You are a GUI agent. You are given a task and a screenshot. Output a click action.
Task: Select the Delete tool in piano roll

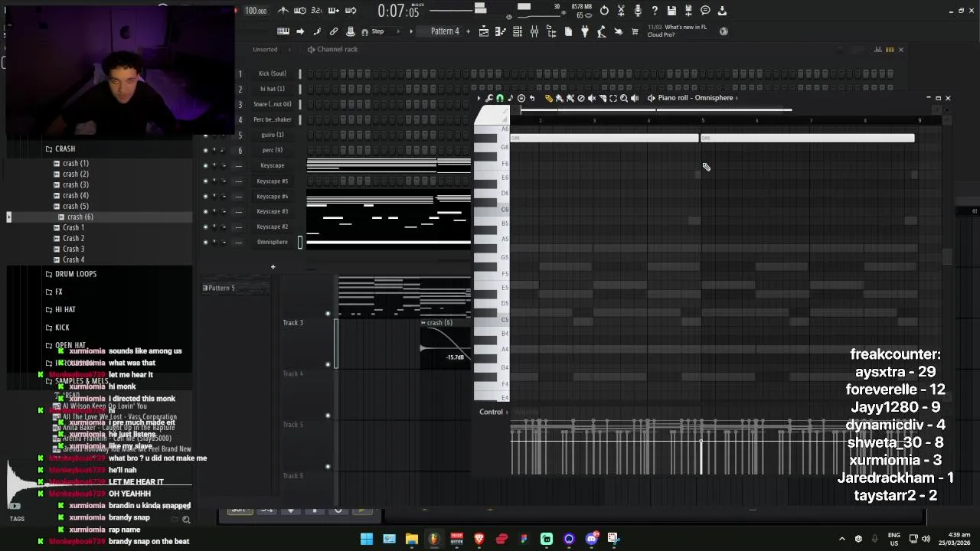tap(581, 98)
